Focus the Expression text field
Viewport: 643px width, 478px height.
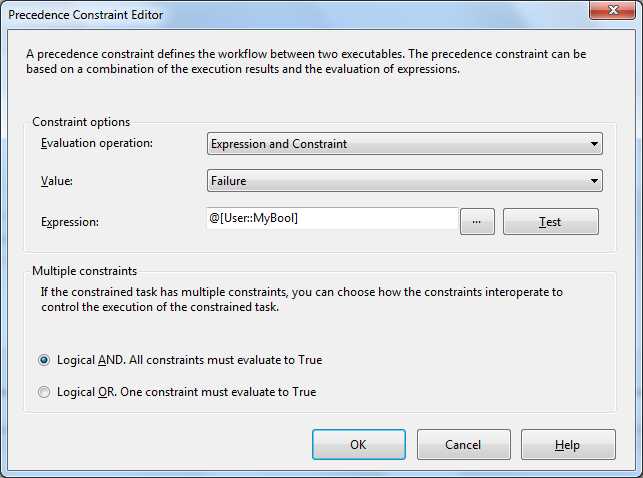(330, 218)
